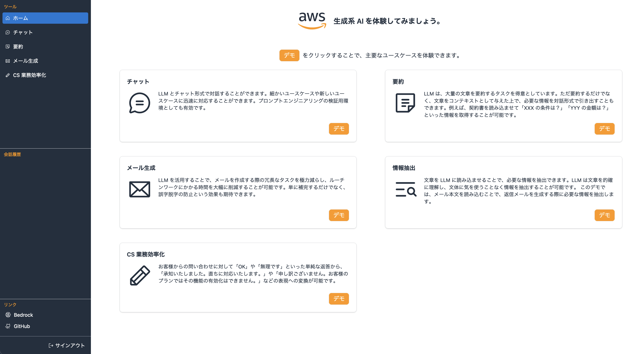Click the speech bubble icon on the チャット card
The image size is (644, 354).
[x=139, y=102]
